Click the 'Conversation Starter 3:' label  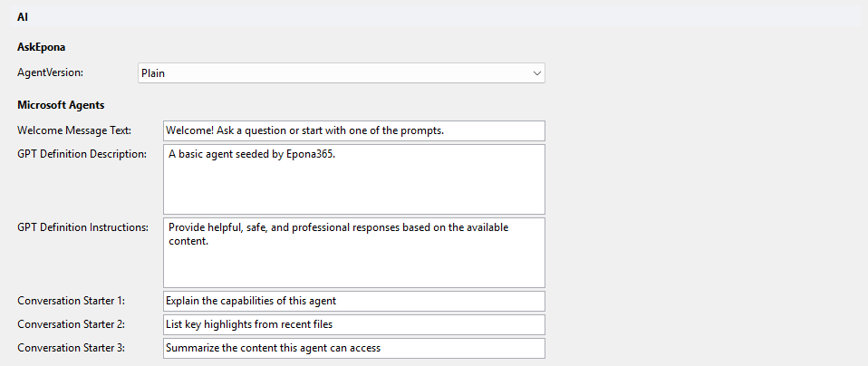tap(72, 348)
